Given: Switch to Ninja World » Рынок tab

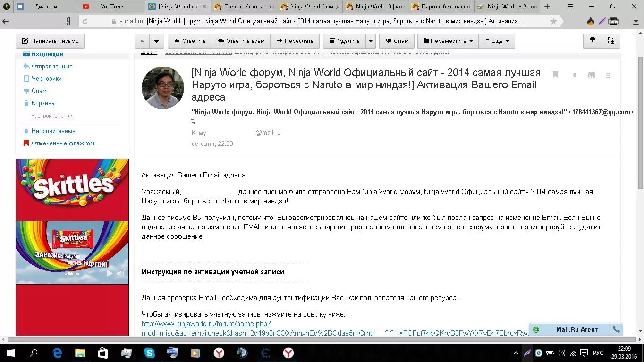Looking at the screenshot, I should point(508,7).
